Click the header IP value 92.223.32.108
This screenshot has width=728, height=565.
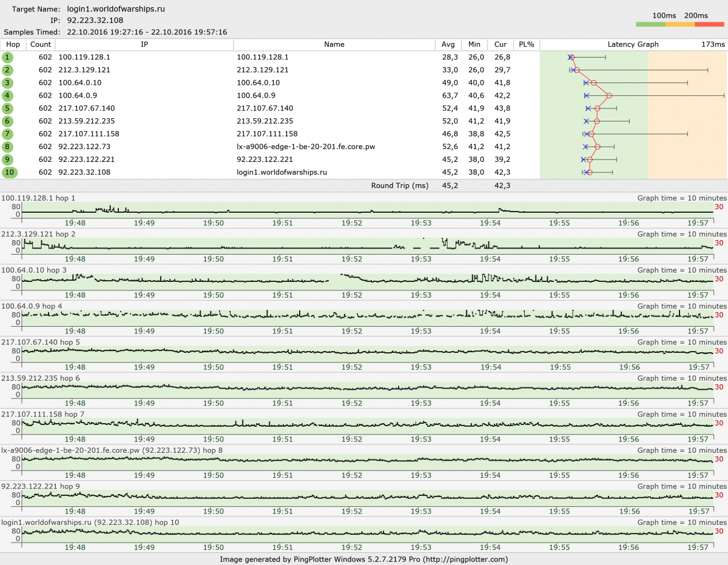(95, 21)
